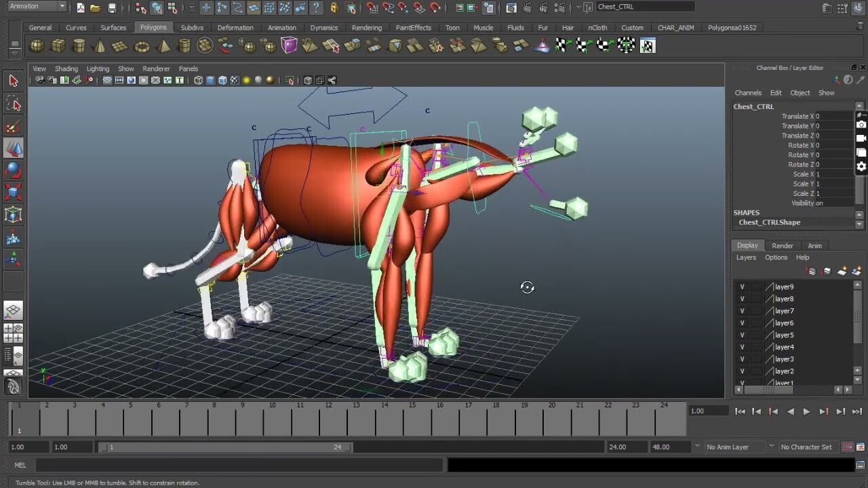
Task: Select the Move tool in the toolbox
Action: coord(12,148)
